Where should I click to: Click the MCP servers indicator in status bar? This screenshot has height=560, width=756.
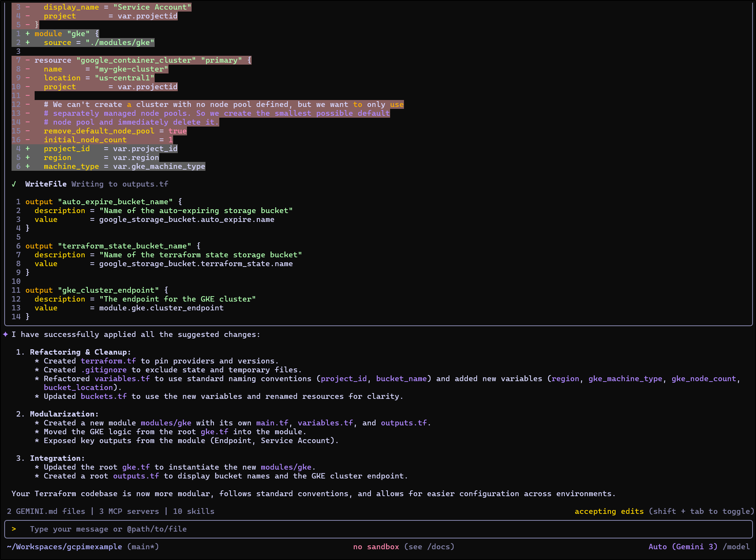click(129, 511)
